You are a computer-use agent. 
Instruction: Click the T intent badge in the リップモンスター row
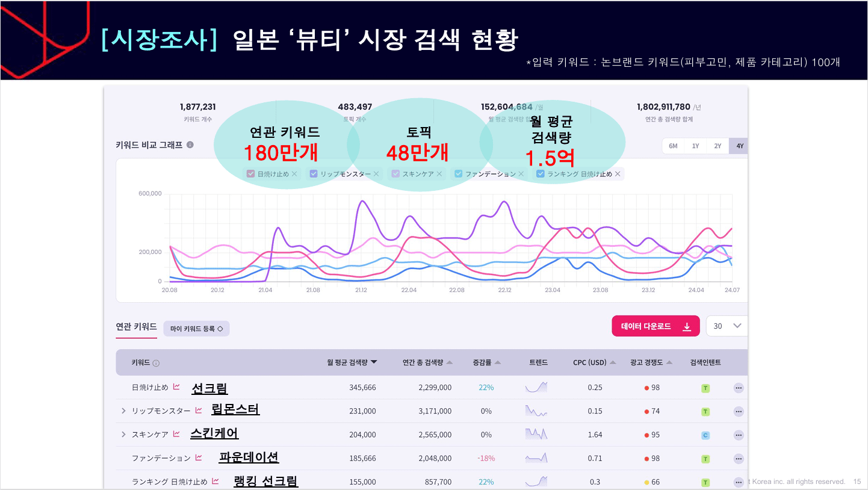(x=705, y=412)
